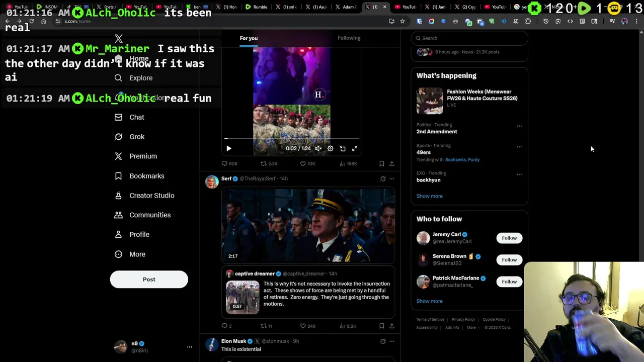Open more options for 49ers trend

click(519, 147)
